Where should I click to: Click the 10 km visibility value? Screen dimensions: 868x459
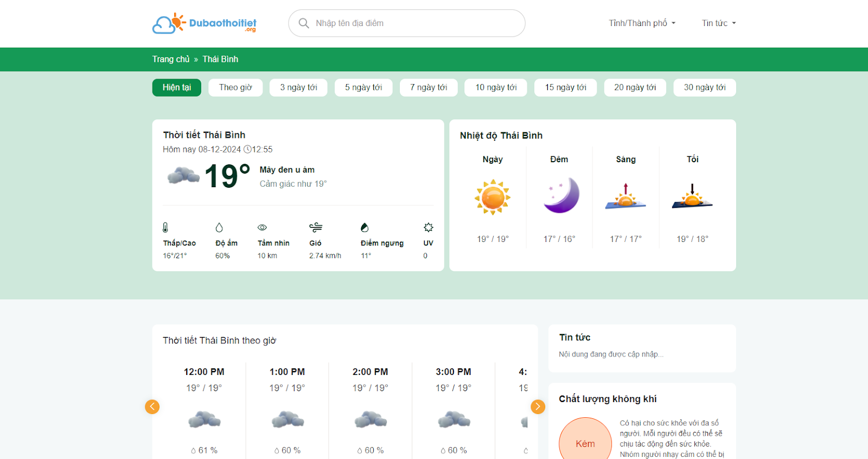coord(267,256)
